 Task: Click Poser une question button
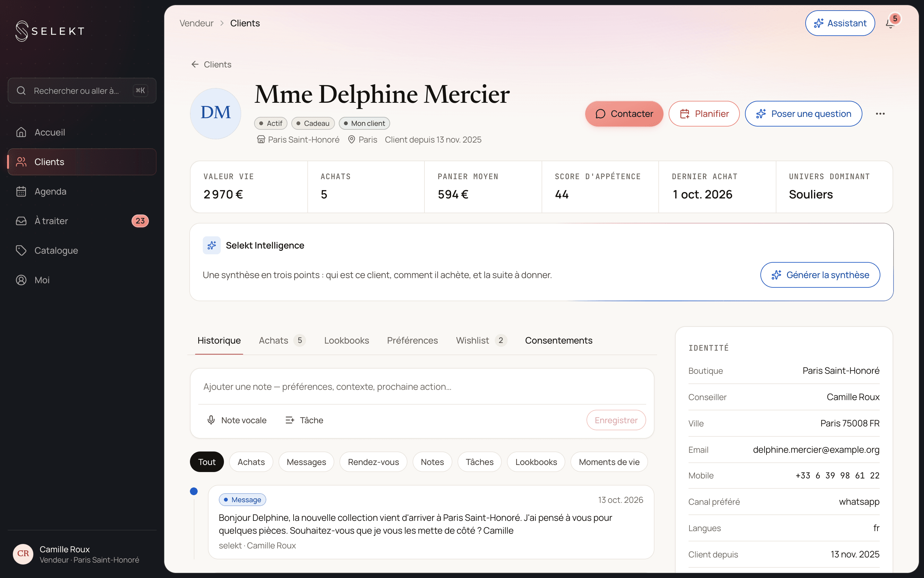[x=803, y=114]
